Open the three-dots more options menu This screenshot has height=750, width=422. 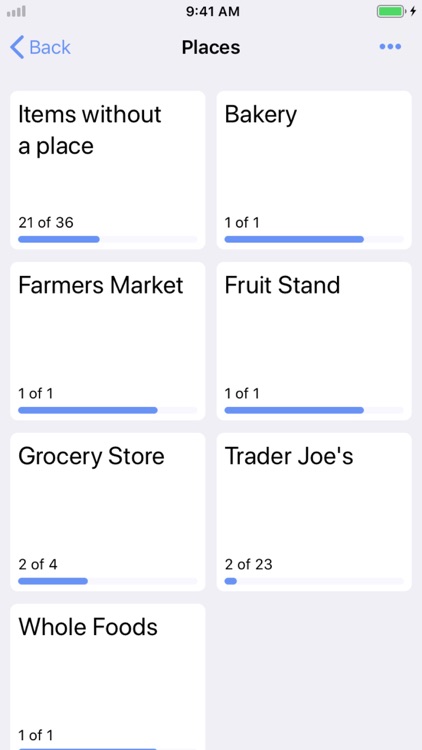390,46
